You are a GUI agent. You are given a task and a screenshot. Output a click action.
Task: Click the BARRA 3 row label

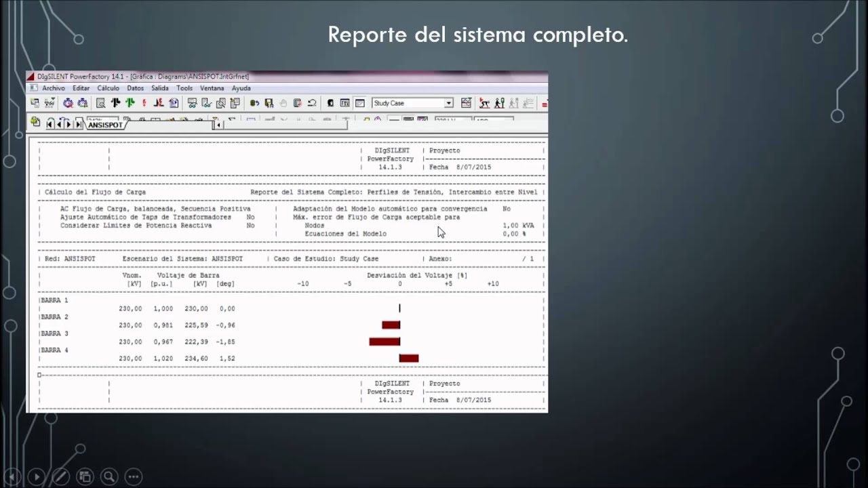click(54, 333)
